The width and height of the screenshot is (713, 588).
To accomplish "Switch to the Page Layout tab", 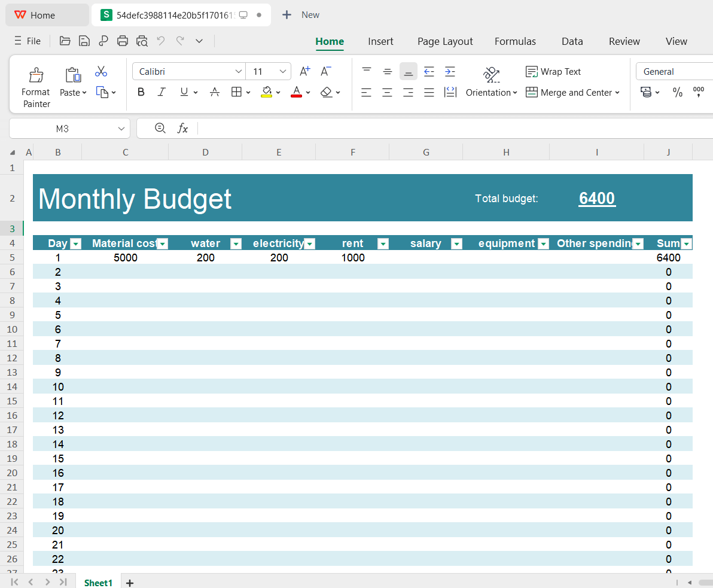I will coord(445,41).
